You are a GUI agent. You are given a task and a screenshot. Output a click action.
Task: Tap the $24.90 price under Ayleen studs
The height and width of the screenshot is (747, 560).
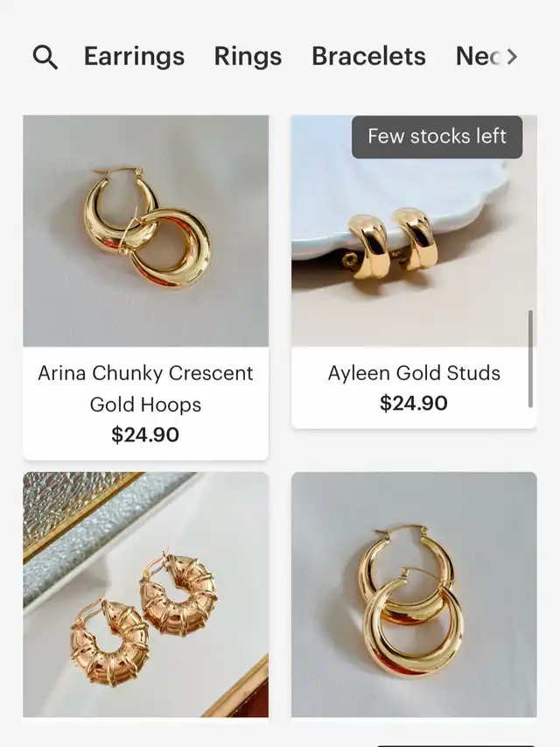pos(414,404)
